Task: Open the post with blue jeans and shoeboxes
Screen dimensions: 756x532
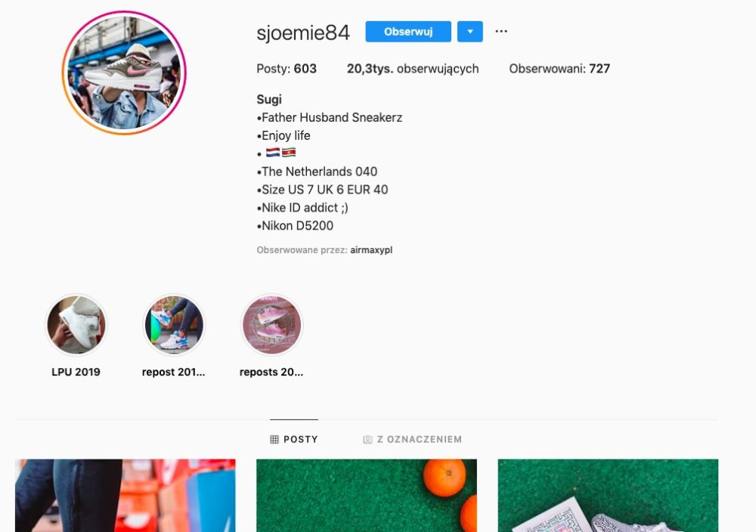Action: pyautogui.click(x=125, y=496)
